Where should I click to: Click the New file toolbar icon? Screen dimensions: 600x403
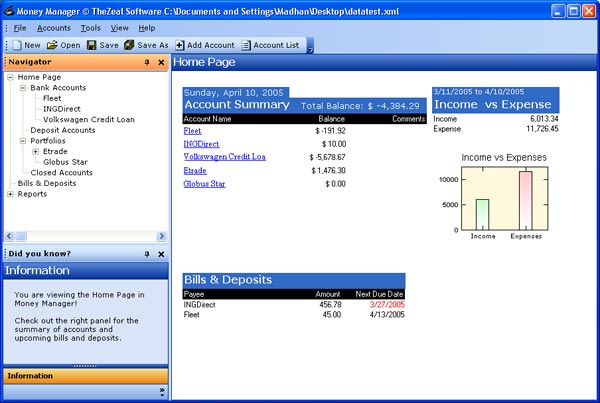click(17, 45)
